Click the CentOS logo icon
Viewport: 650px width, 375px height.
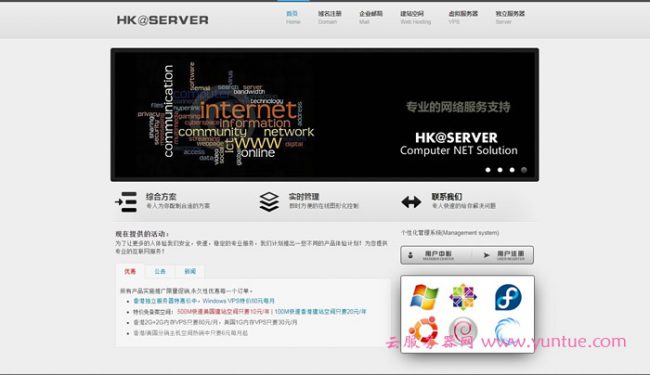coord(463,297)
